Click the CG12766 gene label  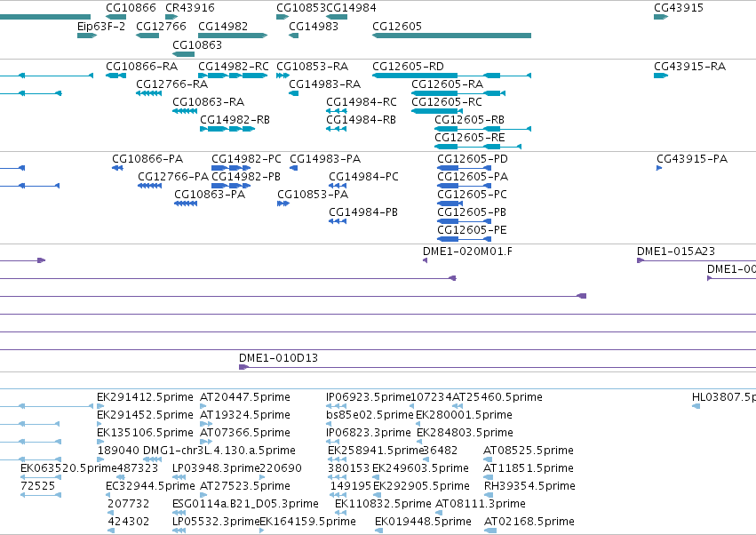click(161, 26)
